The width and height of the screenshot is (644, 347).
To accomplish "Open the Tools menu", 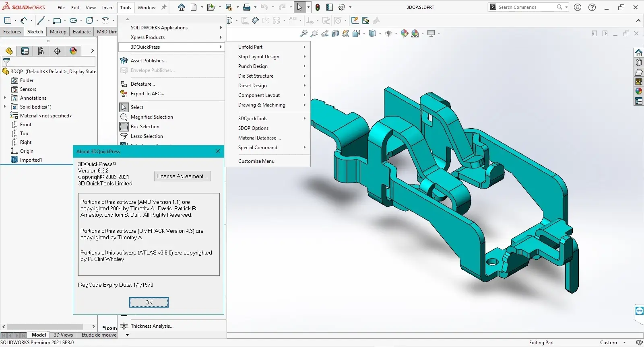I will click(126, 7).
